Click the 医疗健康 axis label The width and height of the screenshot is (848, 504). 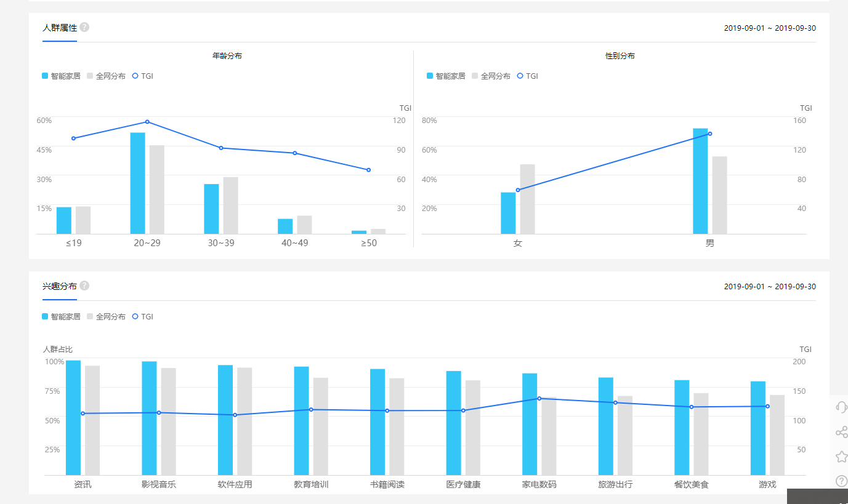tap(463, 485)
